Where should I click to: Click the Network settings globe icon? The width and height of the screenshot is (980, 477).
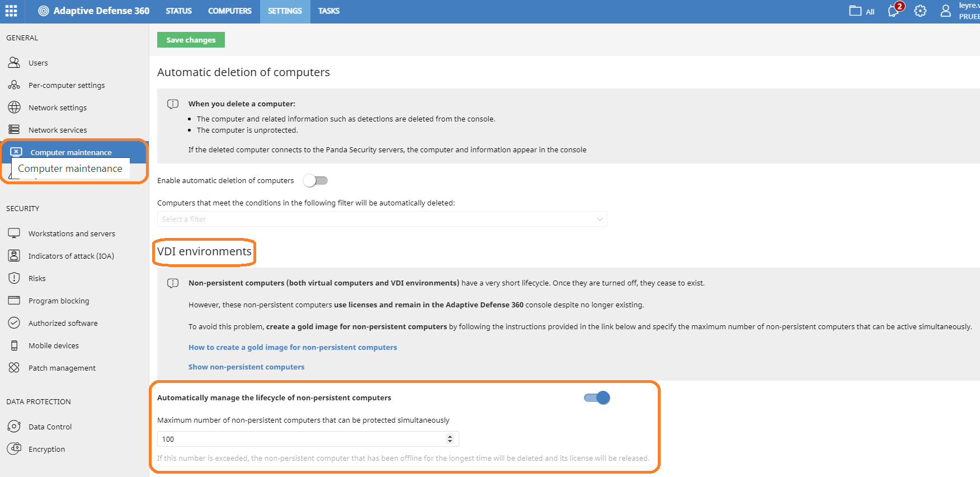[14, 107]
